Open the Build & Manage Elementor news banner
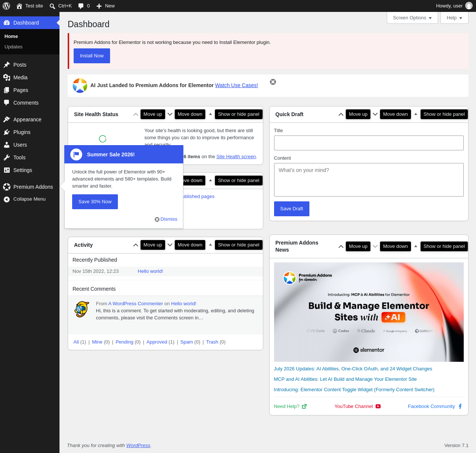The width and height of the screenshot is (476, 453). pos(369,312)
